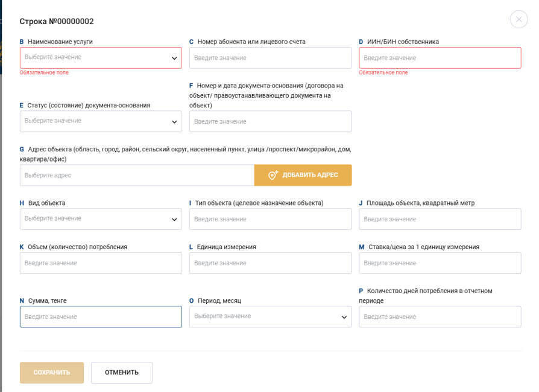Image resolution: width=539 pixels, height=392 pixels.
Task: Focus the Тип объекта input field
Action: click(x=270, y=219)
